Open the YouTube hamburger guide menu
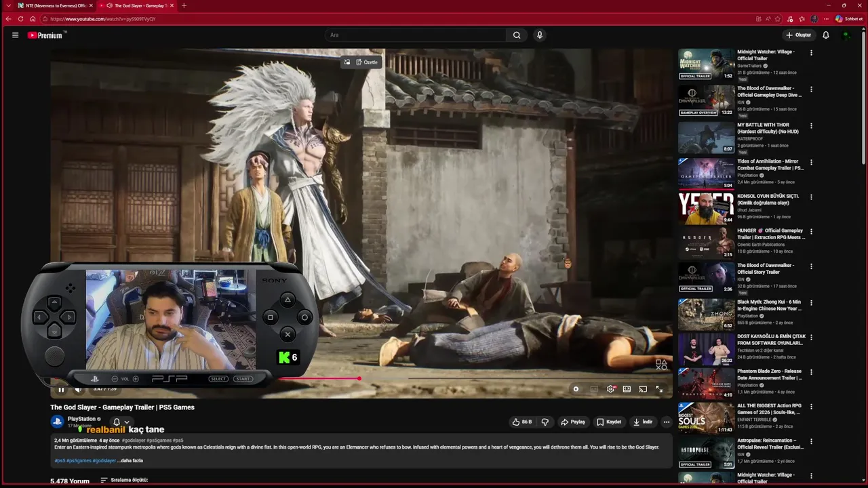The width and height of the screenshot is (868, 488). coord(15,35)
